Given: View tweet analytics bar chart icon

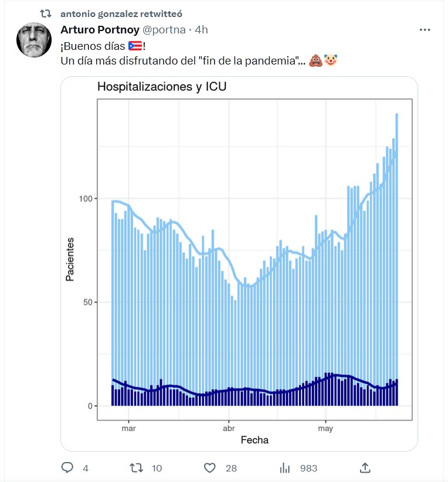Looking at the screenshot, I should pos(286,467).
